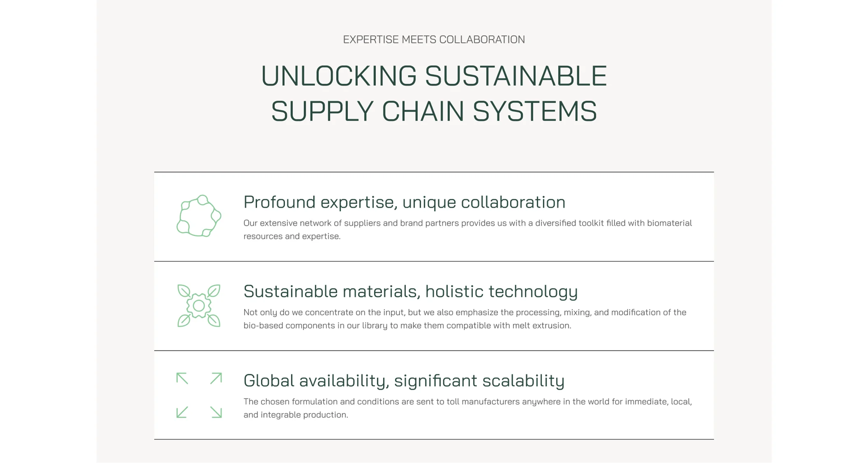Click the suppliers and brand partners paragraph
Image resolution: width=868 pixels, height=463 pixels.
[468, 230]
